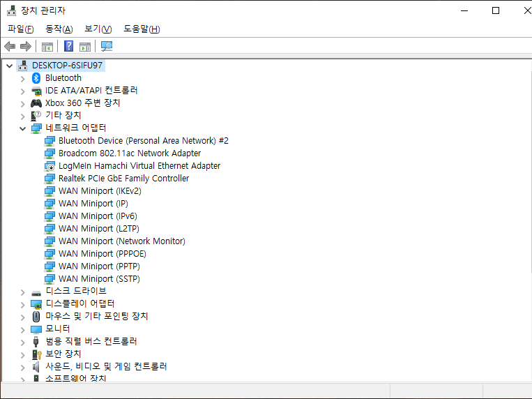Expand the 디스플레이 어댑터 category
The image size is (532, 399).
tap(23, 305)
